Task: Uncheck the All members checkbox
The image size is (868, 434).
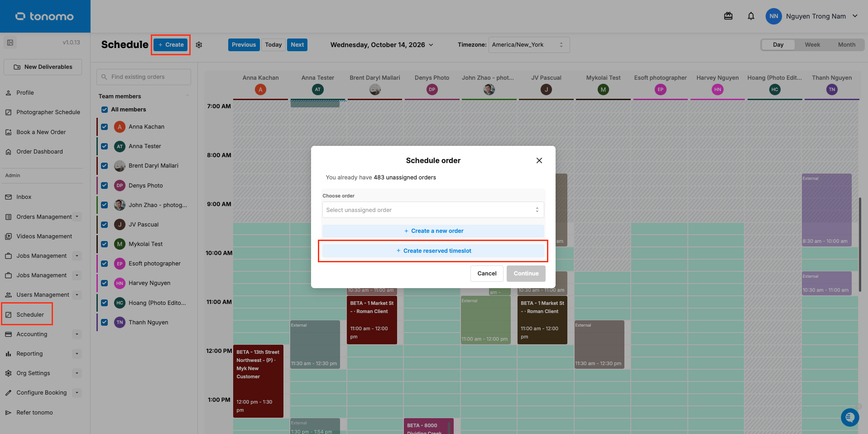Action: (x=105, y=110)
